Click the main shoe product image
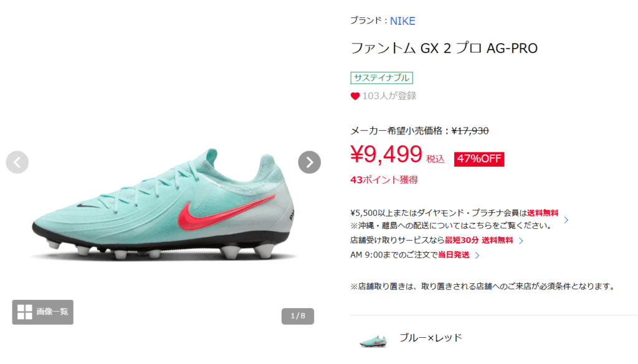Viewport: 638px width, 364px height. click(163, 205)
